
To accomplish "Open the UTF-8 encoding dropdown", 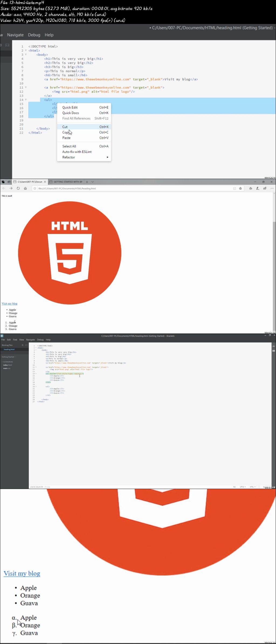I will [x=243, y=487].
